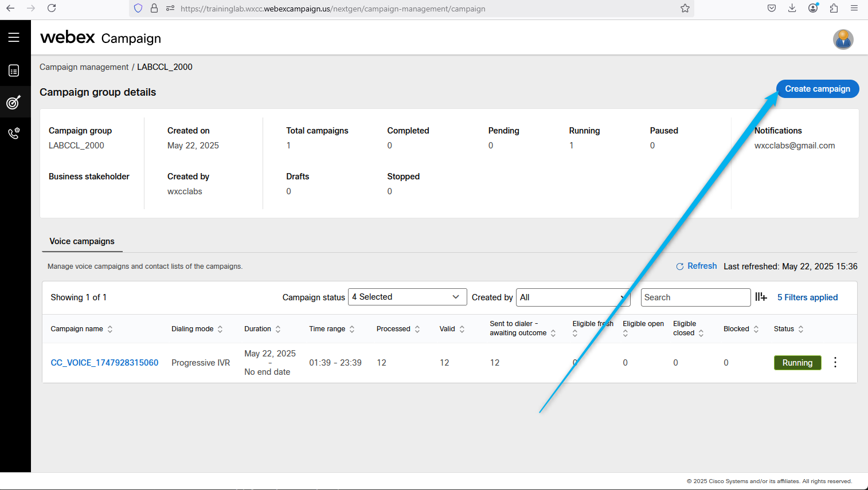Click the add columns icon
This screenshot has height=490, width=868.
point(761,297)
